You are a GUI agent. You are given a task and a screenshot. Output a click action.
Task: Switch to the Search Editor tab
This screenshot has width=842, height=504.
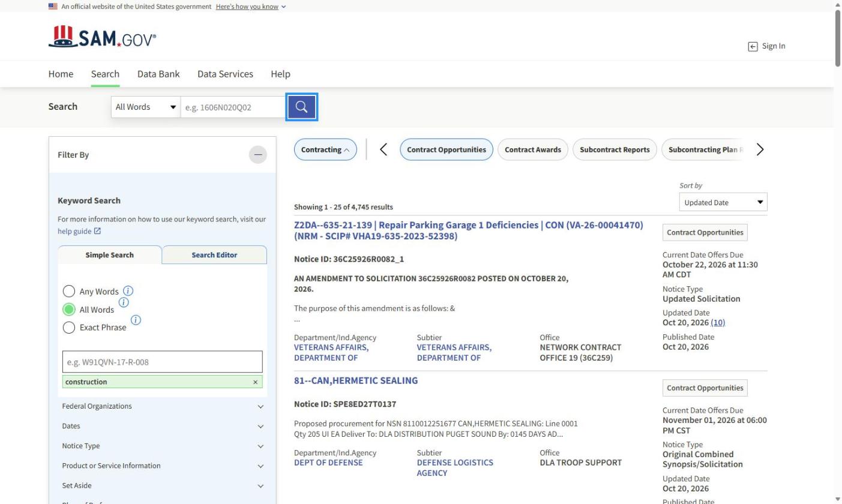coord(214,255)
